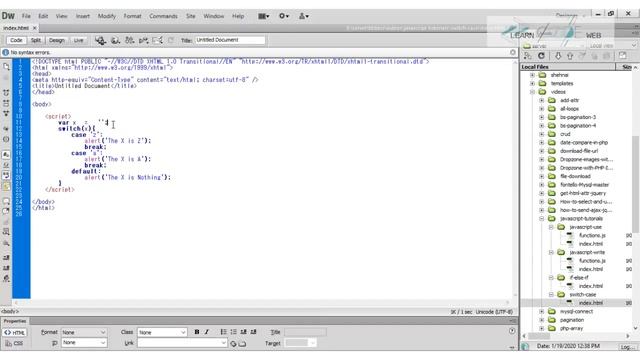Screen dimensions: 640x360
Task: Open the File menu
Action: click(26, 16)
